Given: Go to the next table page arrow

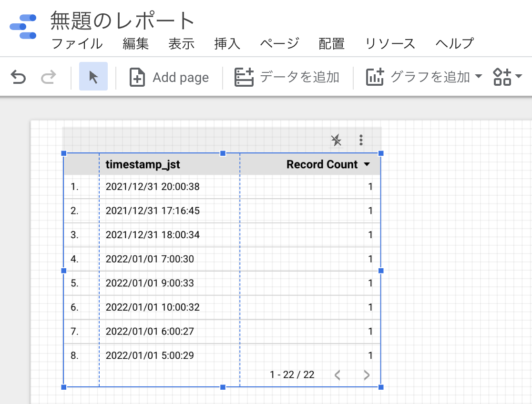Looking at the screenshot, I should (367, 375).
